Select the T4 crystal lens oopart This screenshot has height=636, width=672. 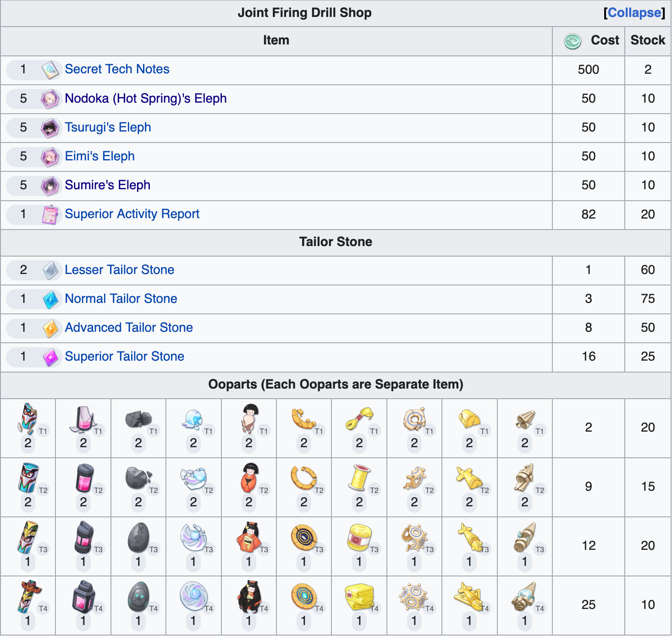pos(193,596)
